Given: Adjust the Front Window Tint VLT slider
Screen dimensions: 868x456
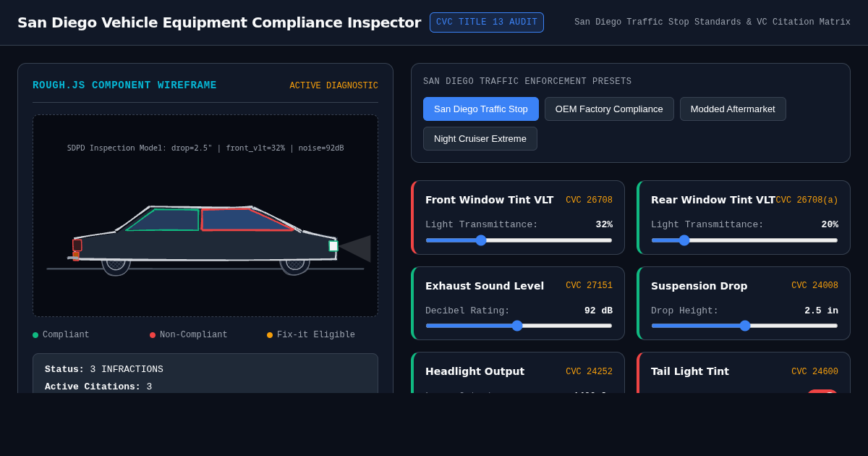Looking at the screenshot, I should (x=519, y=240).
